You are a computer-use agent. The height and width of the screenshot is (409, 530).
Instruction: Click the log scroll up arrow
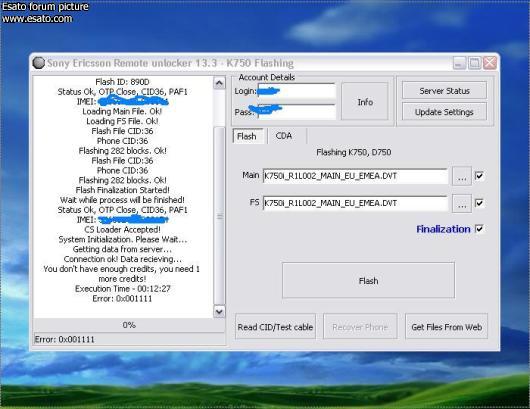pyautogui.click(x=219, y=83)
